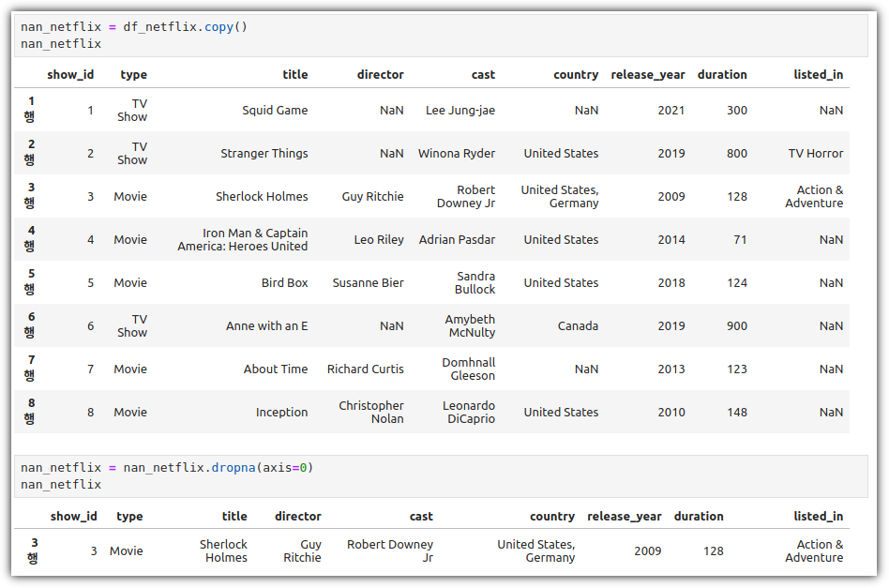Select the 'director' header in the top table

point(381,74)
